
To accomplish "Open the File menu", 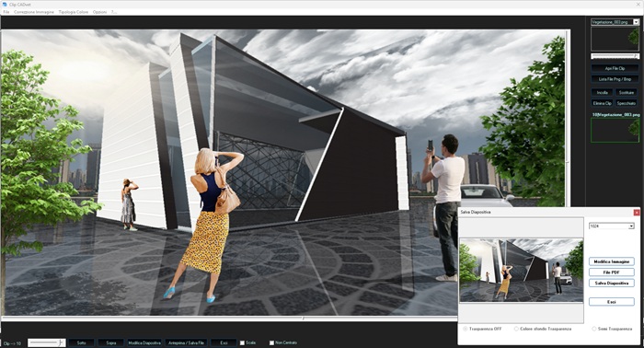I will [x=6, y=12].
